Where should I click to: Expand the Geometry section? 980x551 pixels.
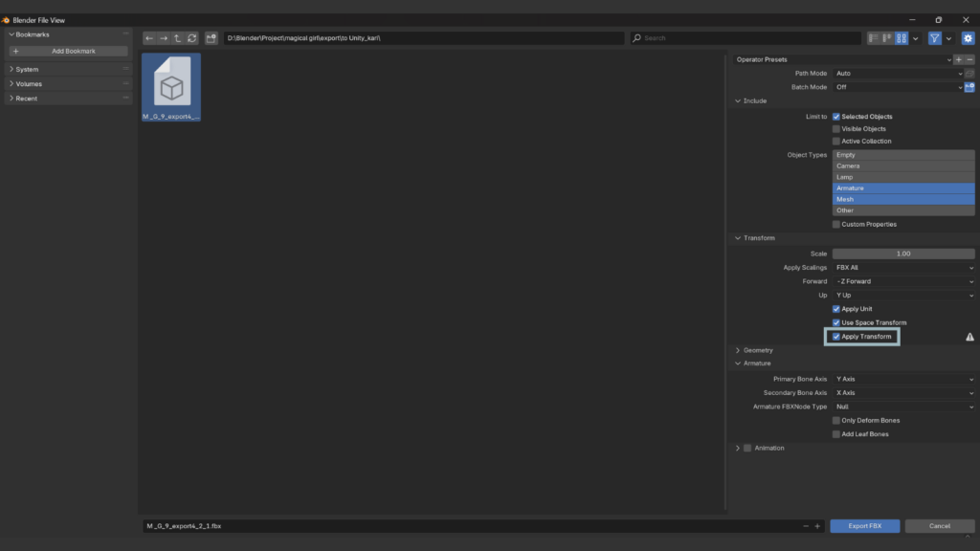(758, 350)
